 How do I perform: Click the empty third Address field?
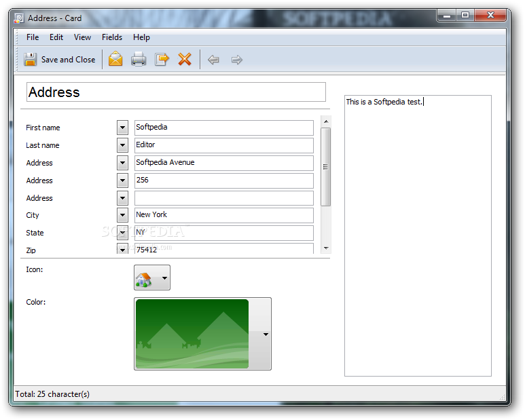click(224, 198)
